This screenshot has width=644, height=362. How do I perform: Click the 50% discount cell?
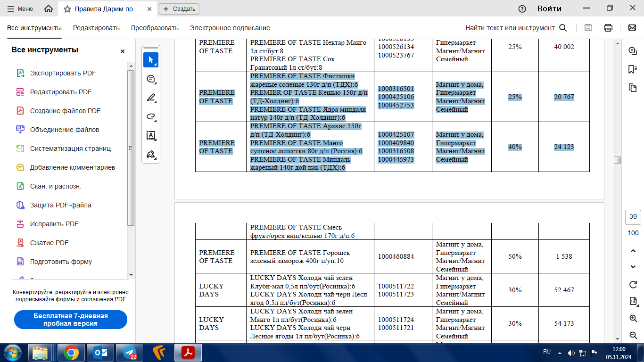tap(515, 256)
